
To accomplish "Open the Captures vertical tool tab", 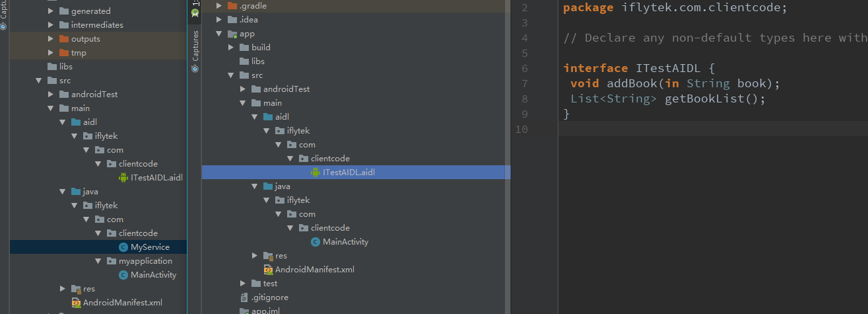I will click(x=195, y=50).
